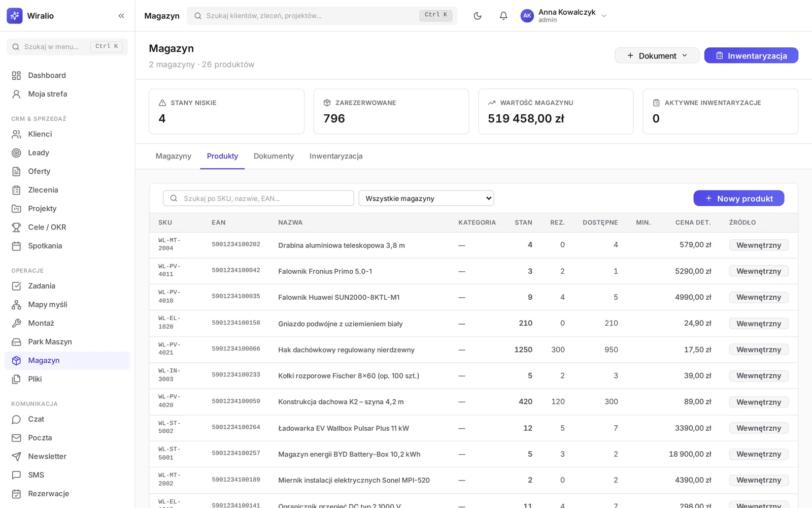Open Zlecenia in the sidebar
Viewport: 812px width, 508px height.
67,190
